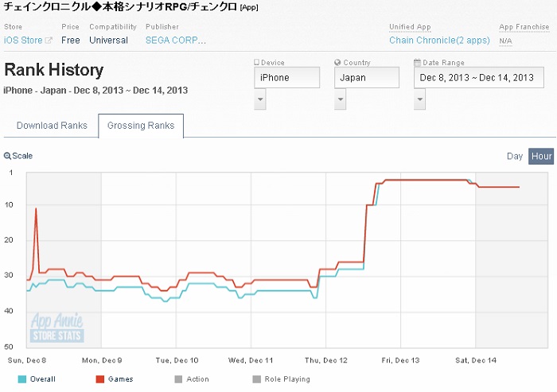Click the globe icon next to Country

(x=337, y=63)
